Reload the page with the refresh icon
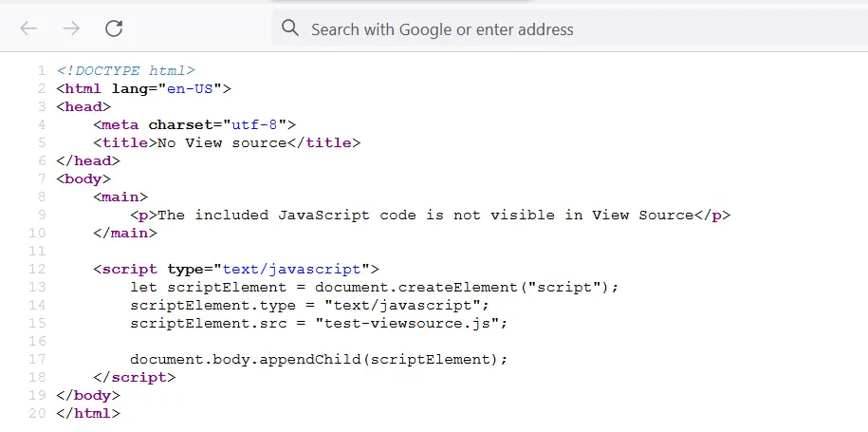 114,28
